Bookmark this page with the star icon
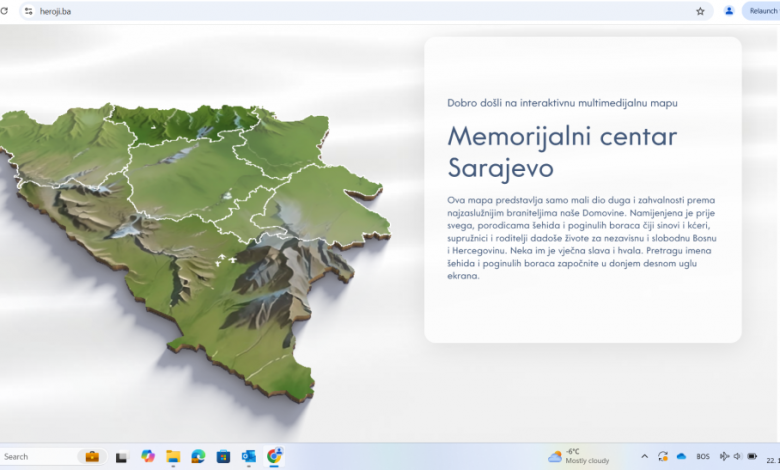The image size is (780, 470). tap(700, 11)
